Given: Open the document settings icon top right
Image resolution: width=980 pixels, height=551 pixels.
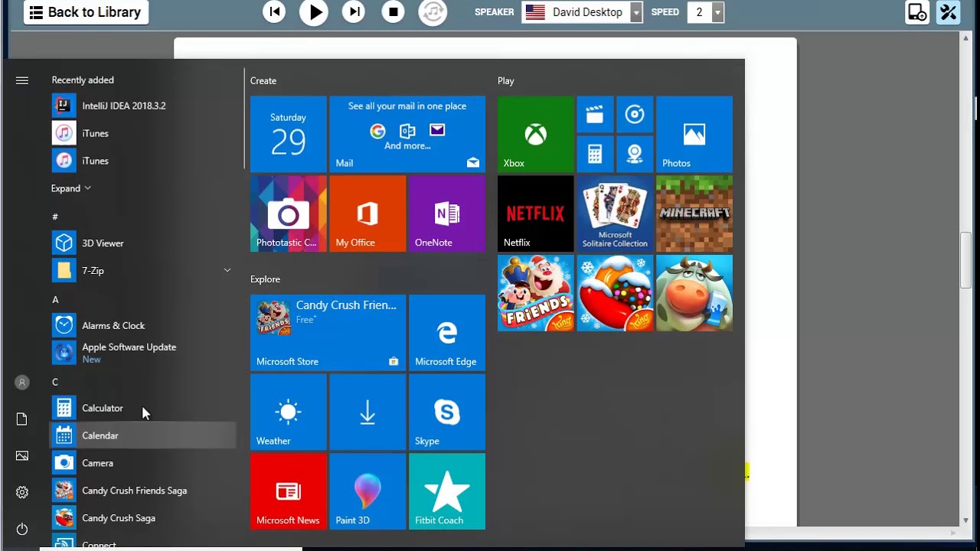Looking at the screenshot, I should (917, 12).
